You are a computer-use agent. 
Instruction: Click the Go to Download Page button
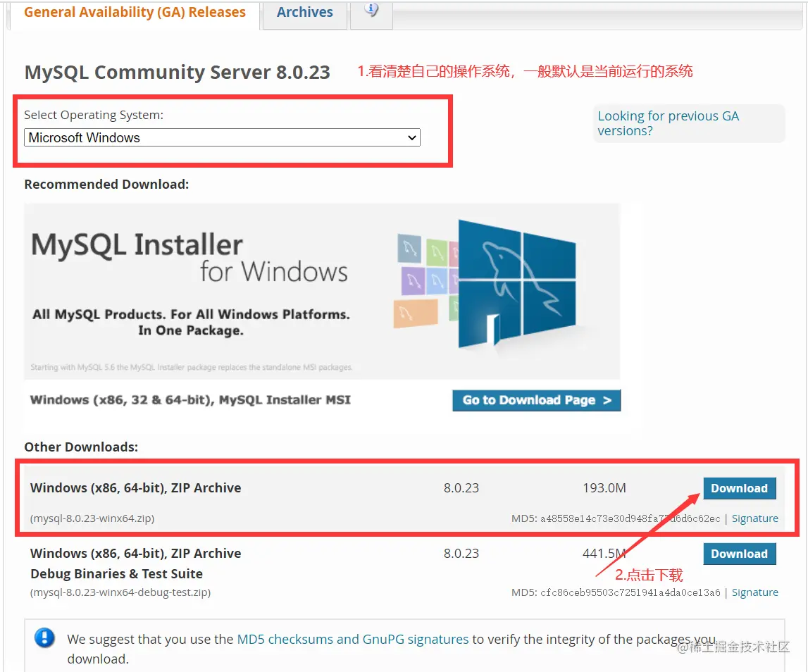536,400
